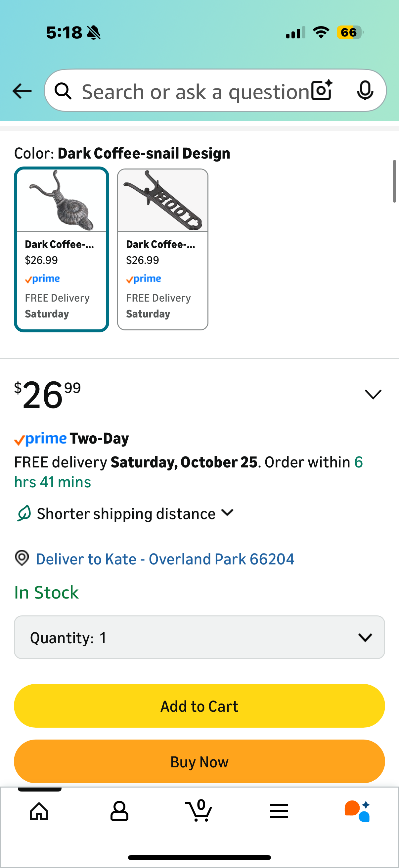Screen dimensions: 399x868
Task: Open the Home tab icon
Action: tap(39, 811)
